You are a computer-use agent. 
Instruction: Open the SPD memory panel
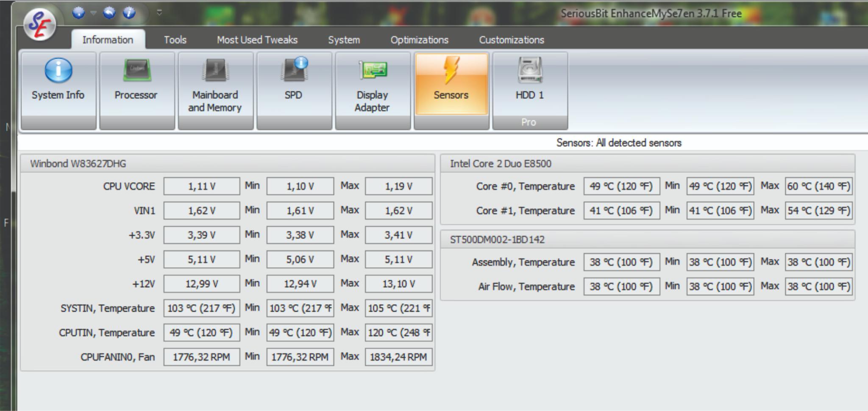click(294, 90)
